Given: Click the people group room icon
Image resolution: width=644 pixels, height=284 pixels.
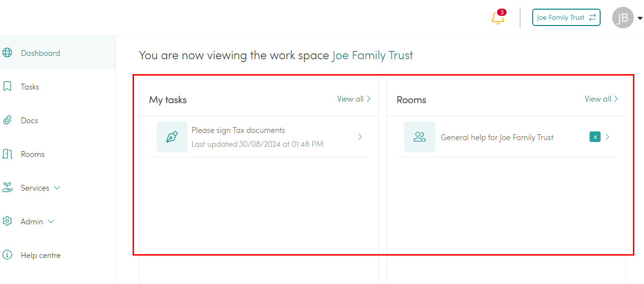Looking at the screenshot, I should tap(420, 137).
